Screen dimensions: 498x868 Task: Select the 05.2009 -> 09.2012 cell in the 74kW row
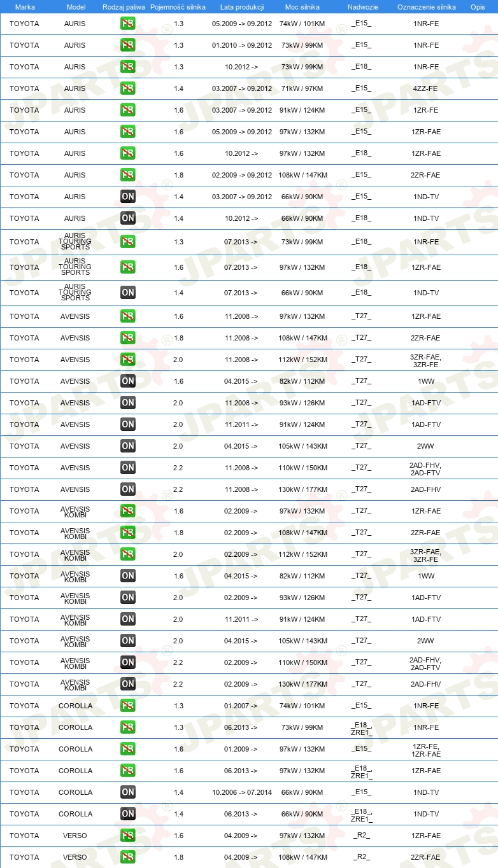click(x=242, y=24)
